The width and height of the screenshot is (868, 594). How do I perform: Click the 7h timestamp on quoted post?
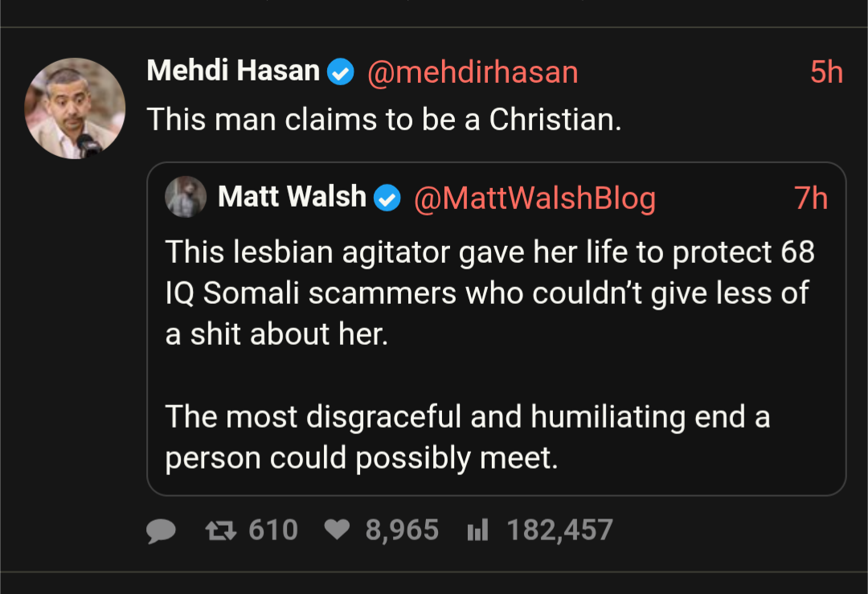811,198
